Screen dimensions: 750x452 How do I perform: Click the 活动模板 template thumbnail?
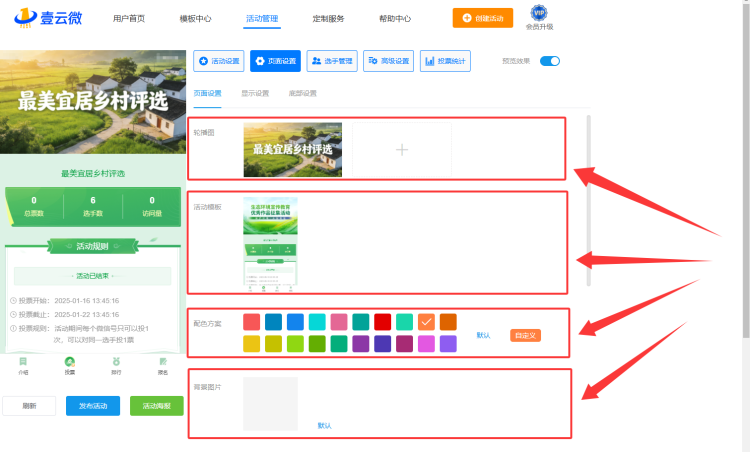coord(270,244)
